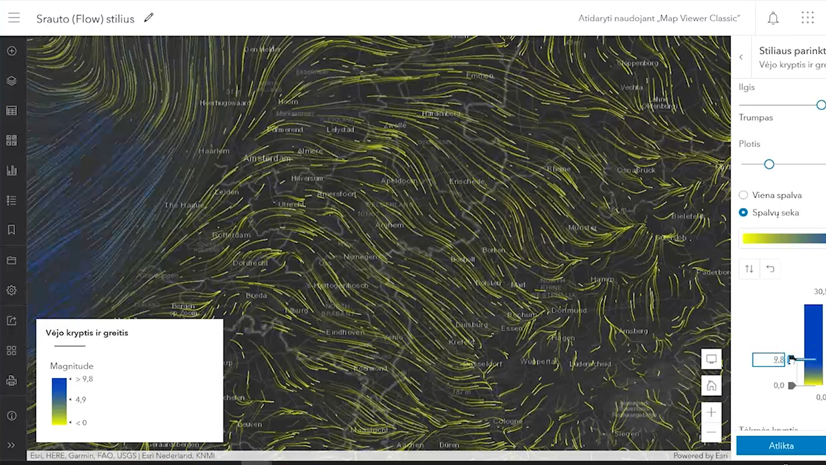
Task: Click the notifications bell icon
Action: tap(773, 18)
